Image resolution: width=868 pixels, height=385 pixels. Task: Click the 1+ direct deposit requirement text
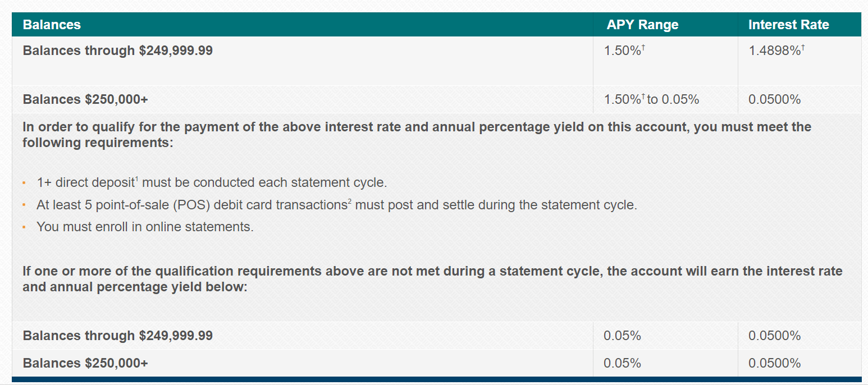coord(212,183)
